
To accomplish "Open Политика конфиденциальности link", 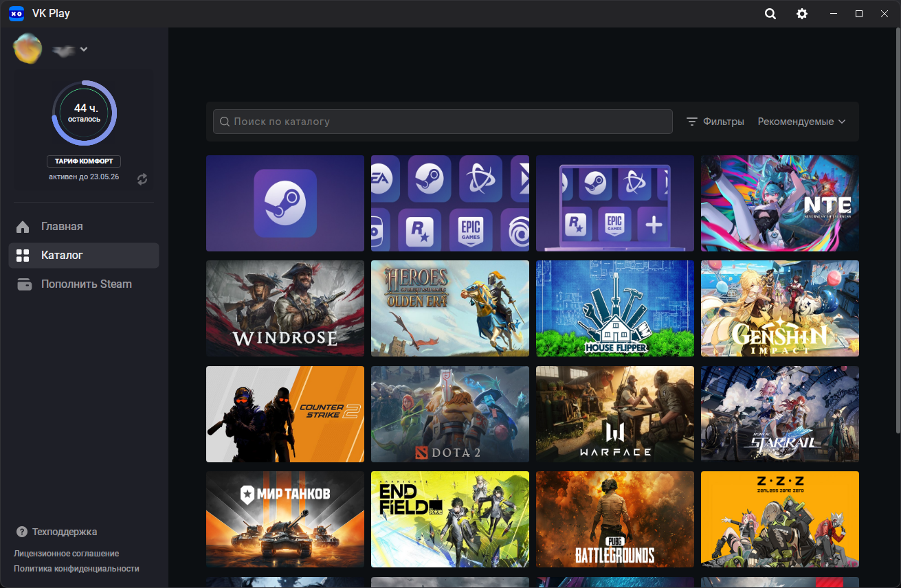I will point(77,569).
